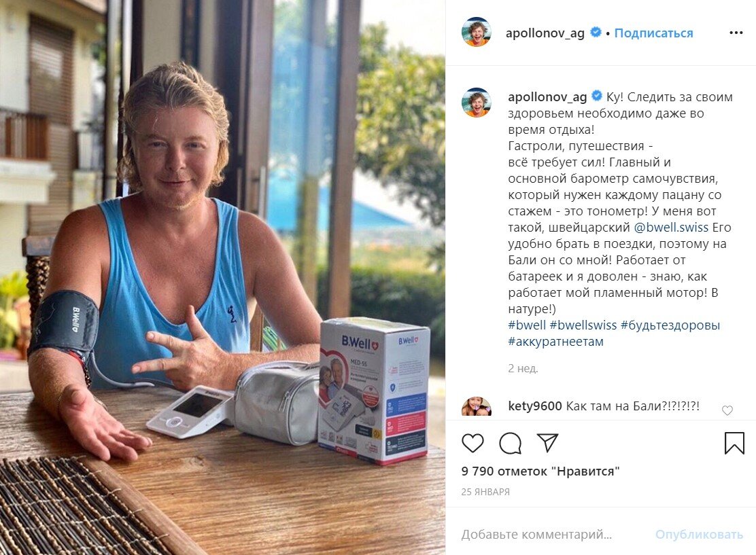The width and height of the screenshot is (756, 555).
Task: Open the #аккуратнеетам hashtag
Action: pyautogui.click(x=555, y=342)
